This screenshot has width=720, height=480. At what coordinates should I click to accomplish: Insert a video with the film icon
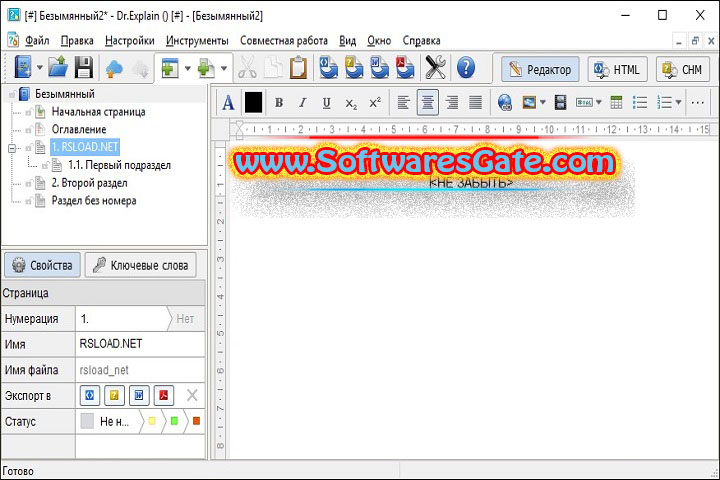(x=560, y=102)
